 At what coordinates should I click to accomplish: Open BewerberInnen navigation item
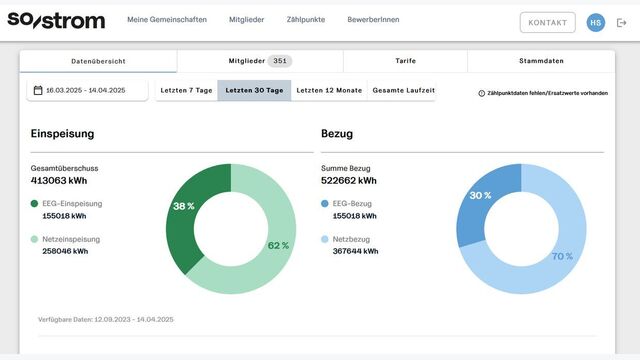click(x=373, y=20)
